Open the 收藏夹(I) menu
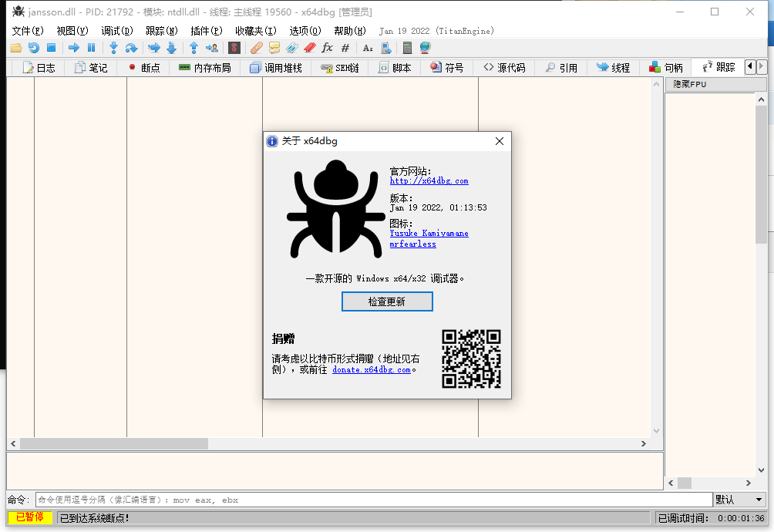Image resolution: width=774 pixels, height=532 pixels. coord(256,31)
